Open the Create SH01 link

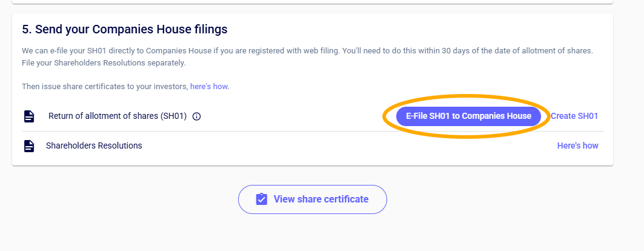(x=574, y=116)
